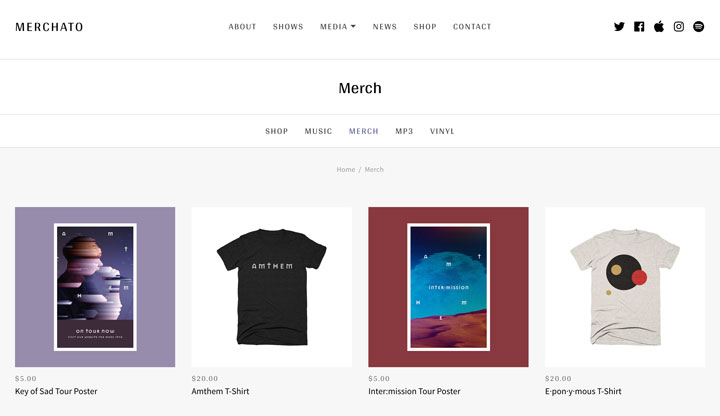Expand the Media dropdown menu

(338, 27)
